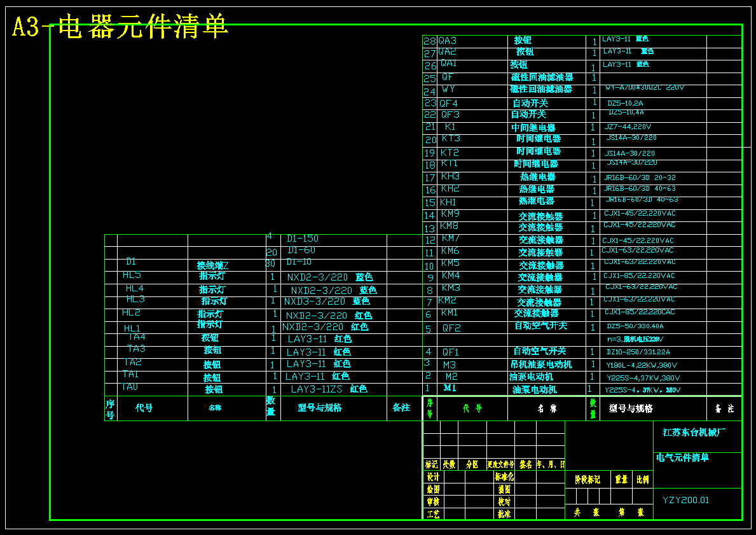Click the spec "Y180L-4,22KW,380V"
The width and height of the screenshot is (756, 535).
point(642,365)
